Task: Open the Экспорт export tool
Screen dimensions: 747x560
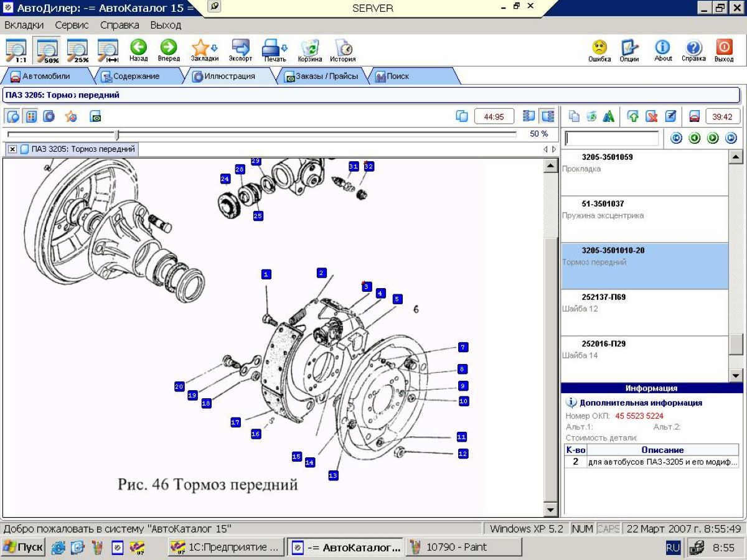Action: tap(240, 50)
